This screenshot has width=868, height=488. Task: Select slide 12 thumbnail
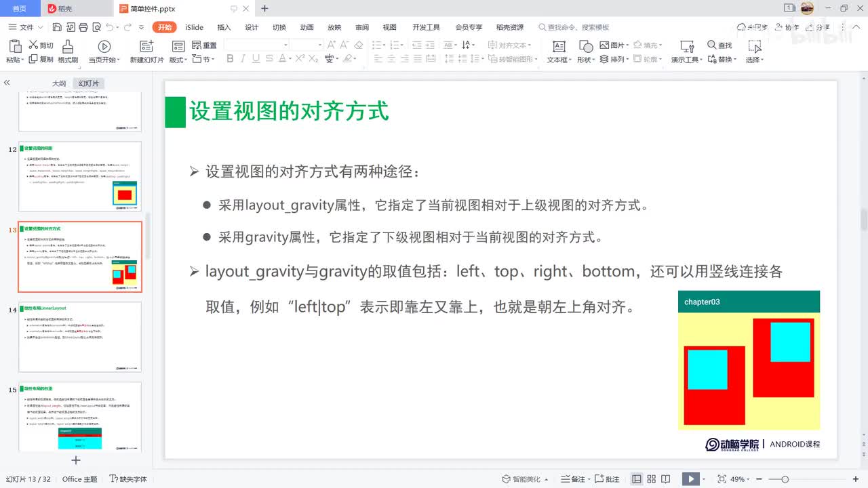pyautogui.click(x=80, y=176)
